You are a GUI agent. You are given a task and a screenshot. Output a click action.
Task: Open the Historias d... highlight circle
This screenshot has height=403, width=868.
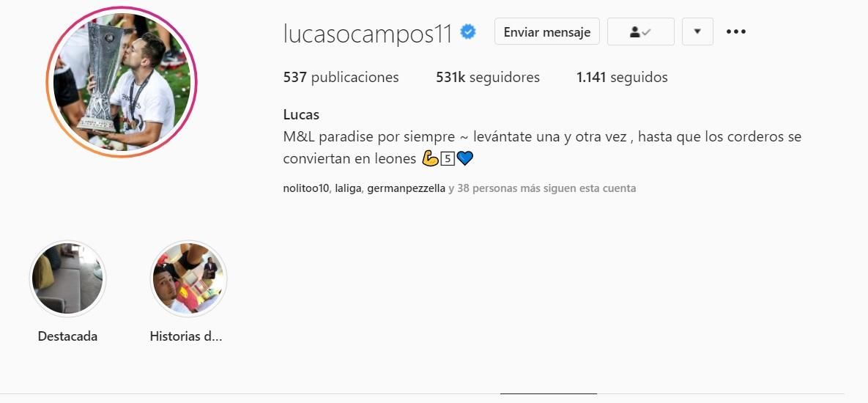[188, 278]
